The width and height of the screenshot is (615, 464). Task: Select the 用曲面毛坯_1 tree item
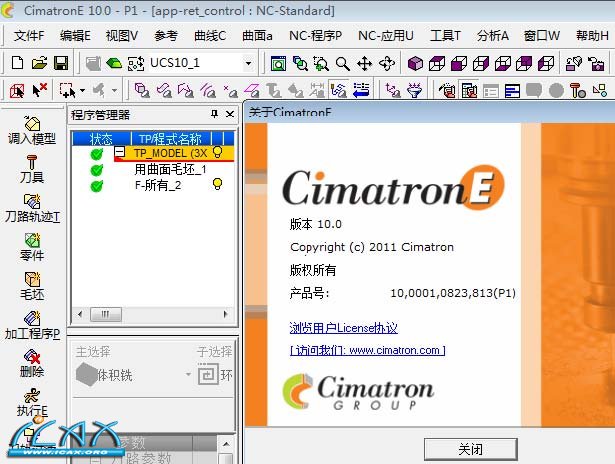click(170, 169)
